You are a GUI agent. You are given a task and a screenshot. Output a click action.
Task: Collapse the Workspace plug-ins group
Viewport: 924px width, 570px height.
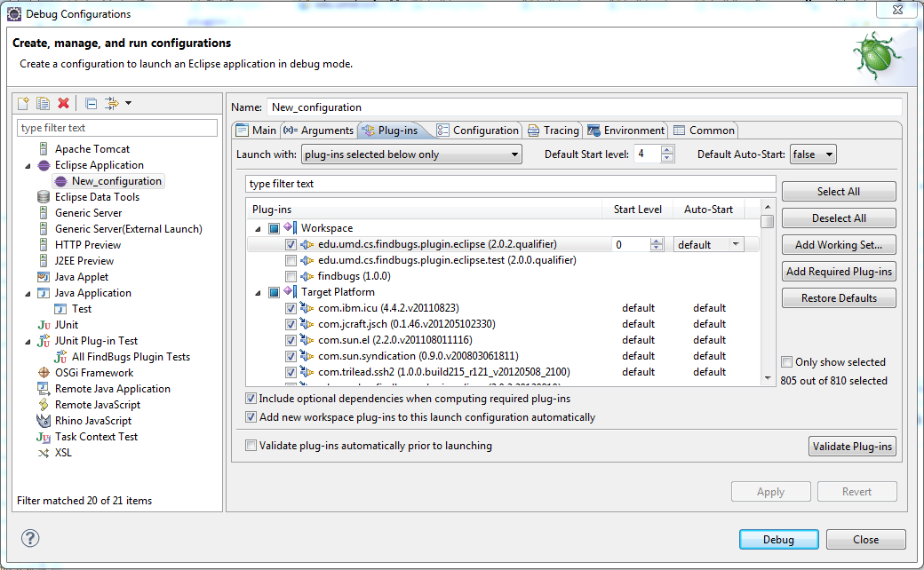[x=258, y=228]
